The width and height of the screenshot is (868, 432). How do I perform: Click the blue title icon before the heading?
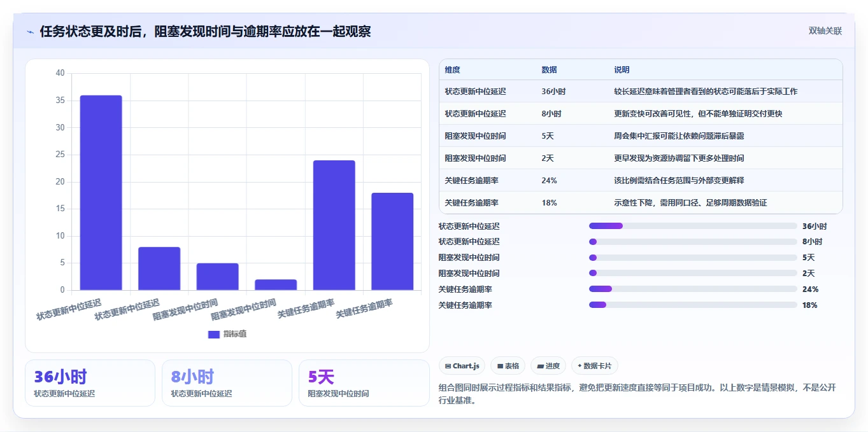30,32
